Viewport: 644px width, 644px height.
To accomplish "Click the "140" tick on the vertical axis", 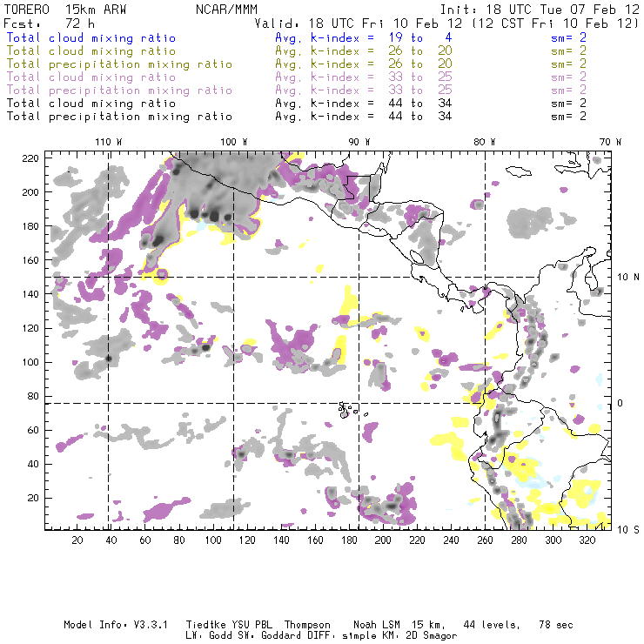I will pyautogui.click(x=30, y=294).
